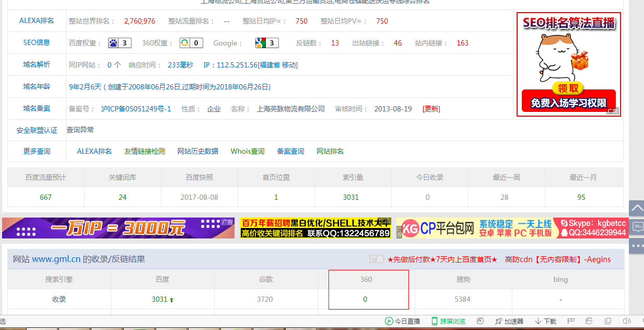Click the KG CP平台包网 banner ad
The height and width of the screenshot is (330, 644).
point(512,228)
